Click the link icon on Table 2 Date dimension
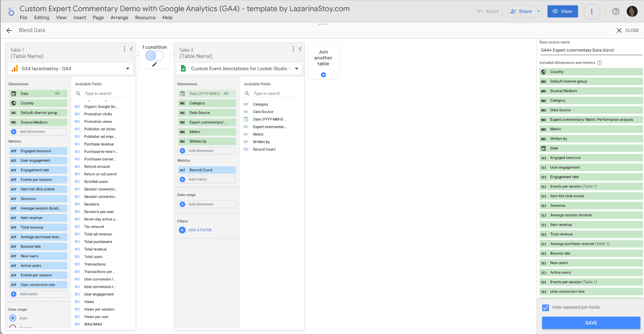 pyautogui.click(x=226, y=93)
